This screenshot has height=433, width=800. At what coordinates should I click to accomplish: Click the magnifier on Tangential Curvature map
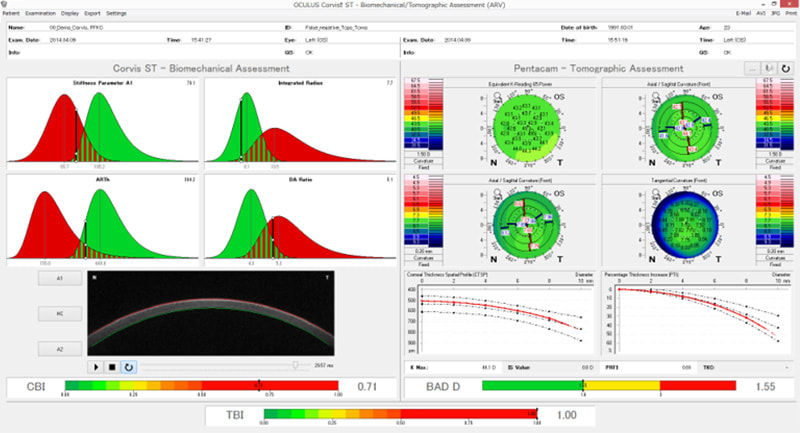[x=656, y=192]
